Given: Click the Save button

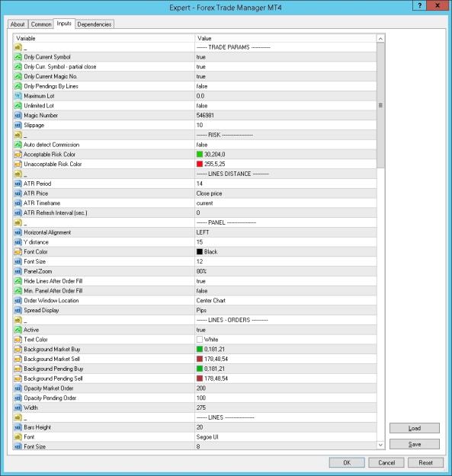Looking at the screenshot, I should point(415,444).
